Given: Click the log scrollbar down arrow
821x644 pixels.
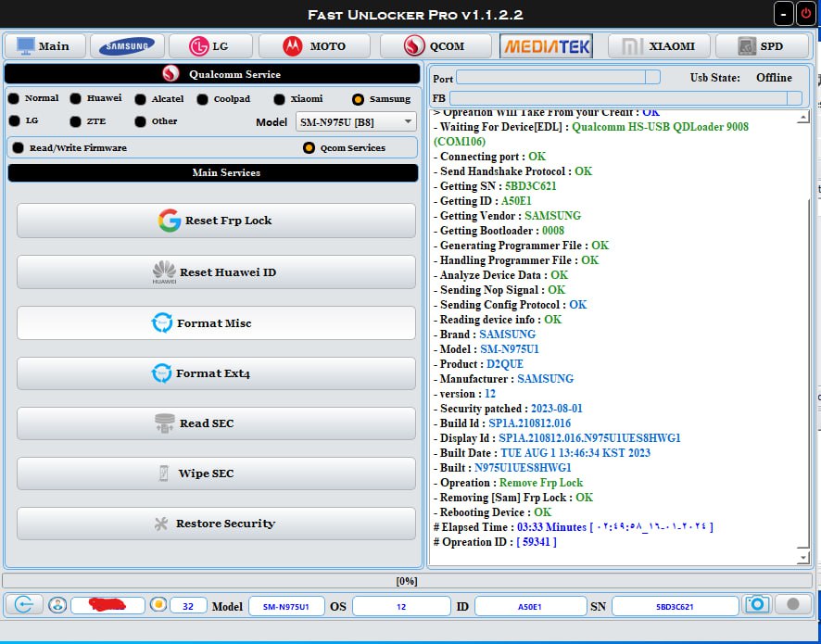Looking at the screenshot, I should tap(803, 558).
